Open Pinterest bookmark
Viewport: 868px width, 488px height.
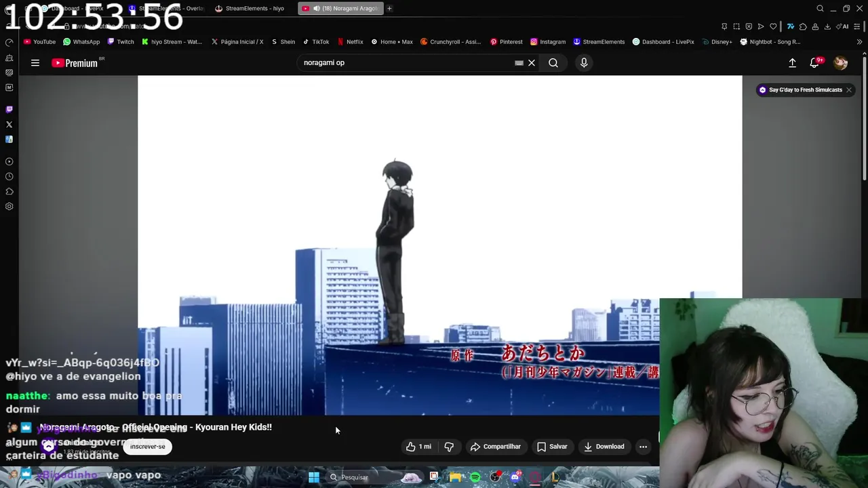(x=506, y=42)
